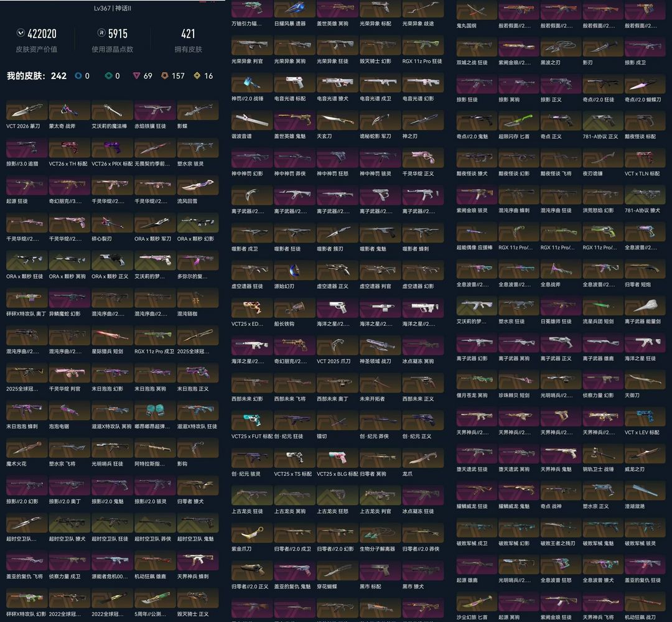Click the 拥有皮肤 owned skins label

pyautogui.click(x=188, y=49)
